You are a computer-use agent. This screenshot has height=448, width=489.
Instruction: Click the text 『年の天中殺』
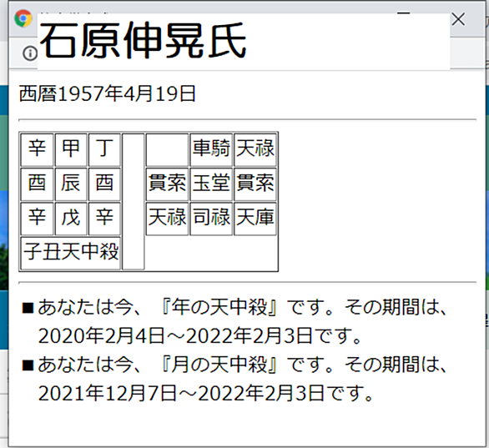(219, 307)
